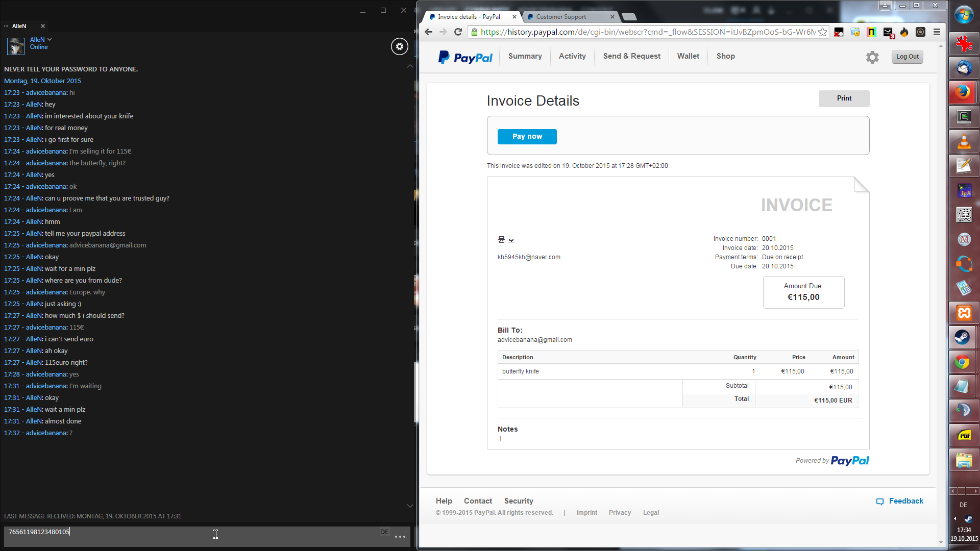This screenshot has width=980, height=551.
Task: Bookmark this page with star icon
Action: (x=822, y=32)
